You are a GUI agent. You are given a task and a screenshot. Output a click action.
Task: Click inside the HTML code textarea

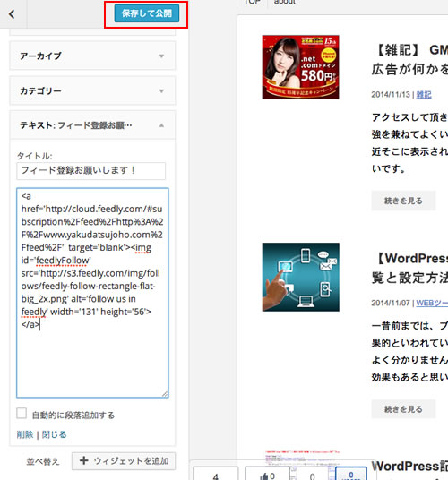coord(92,293)
